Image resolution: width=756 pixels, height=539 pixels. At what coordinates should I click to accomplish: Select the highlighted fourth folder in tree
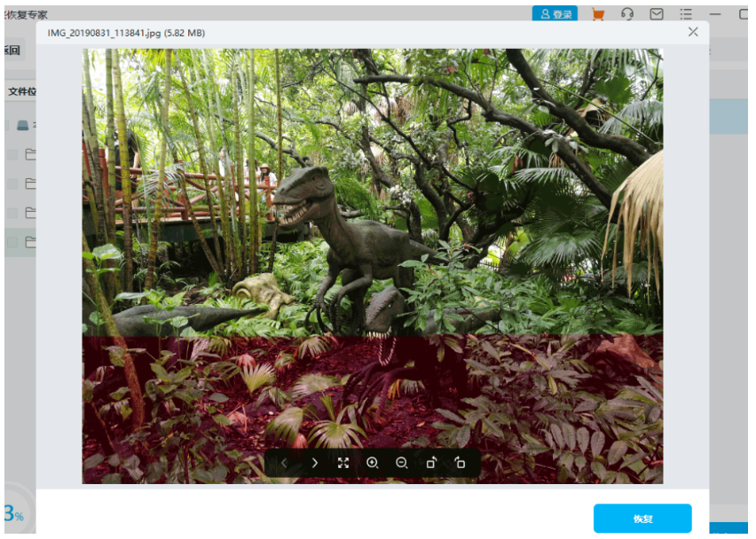(x=30, y=241)
